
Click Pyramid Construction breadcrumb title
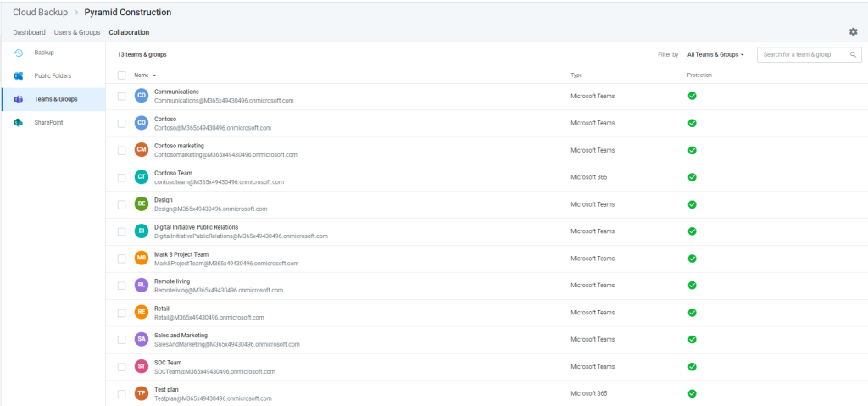(128, 12)
